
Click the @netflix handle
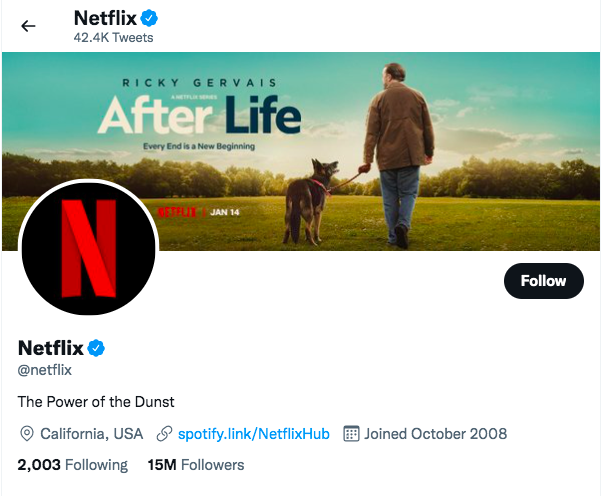click(x=45, y=370)
